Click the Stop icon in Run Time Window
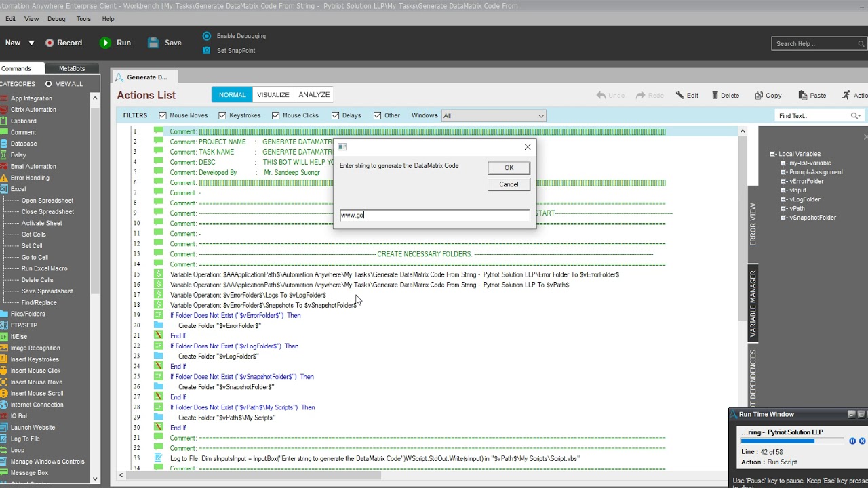This screenshot has width=868, height=488. pos(862,441)
